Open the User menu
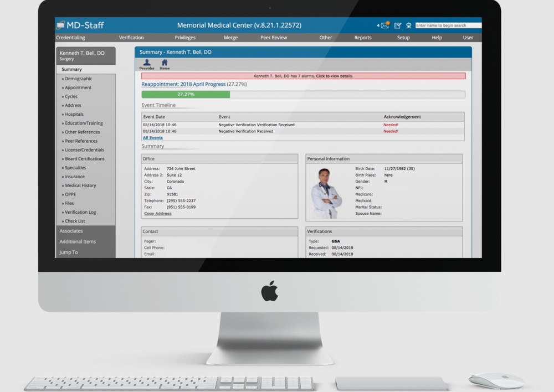Viewport: 554px width, 392px height. [468, 38]
